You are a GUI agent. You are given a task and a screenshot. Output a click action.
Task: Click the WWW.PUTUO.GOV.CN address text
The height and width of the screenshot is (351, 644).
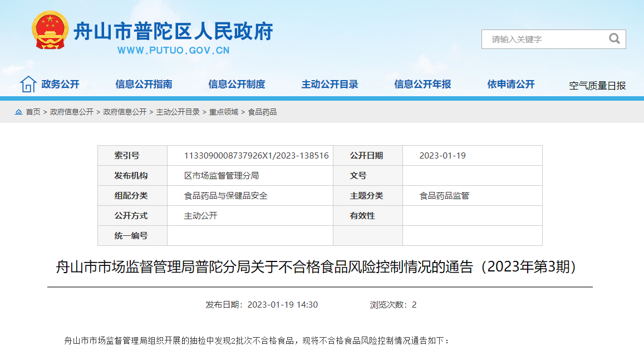pos(173,51)
